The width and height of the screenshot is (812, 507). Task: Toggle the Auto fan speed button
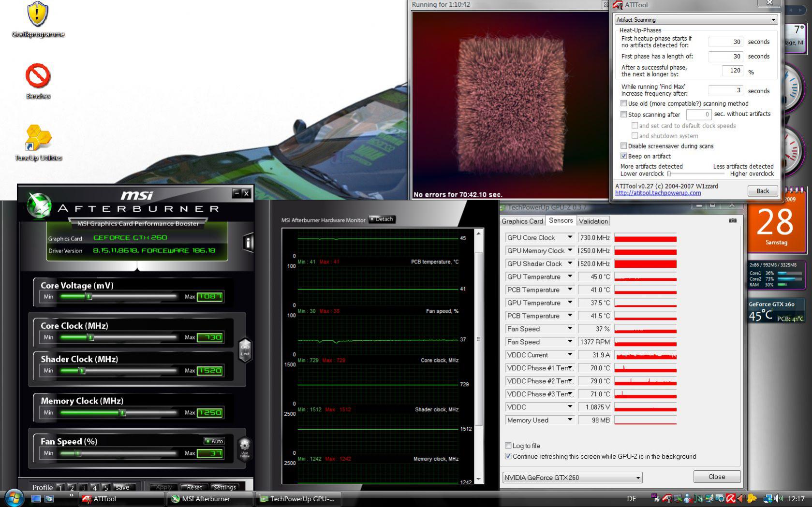point(214,441)
